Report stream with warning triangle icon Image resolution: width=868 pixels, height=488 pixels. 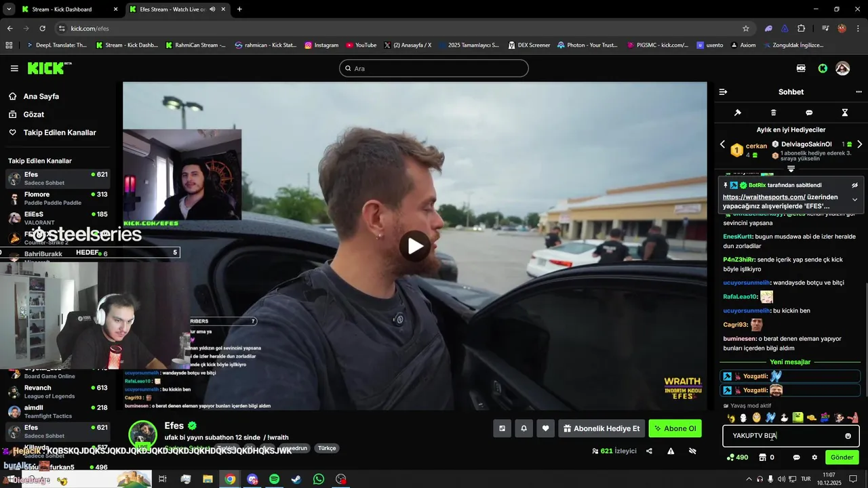671,451
